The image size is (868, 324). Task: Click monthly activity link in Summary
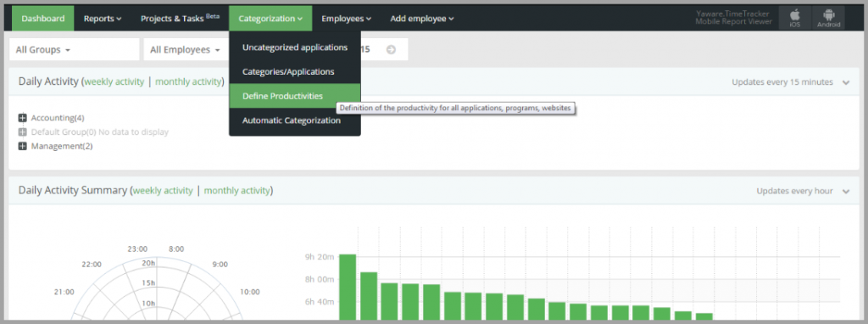[237, 190]
